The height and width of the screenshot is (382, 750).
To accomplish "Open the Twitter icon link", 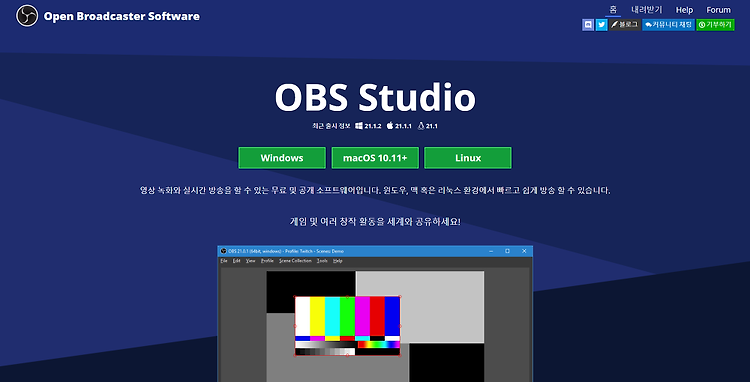I will pos(601,25).
